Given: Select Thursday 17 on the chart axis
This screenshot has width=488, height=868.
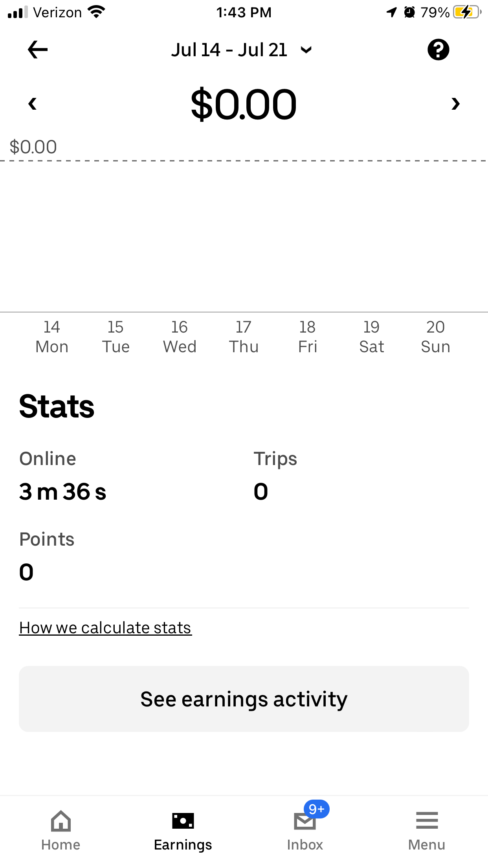Looking at the screenshot, I should point(244,337).
